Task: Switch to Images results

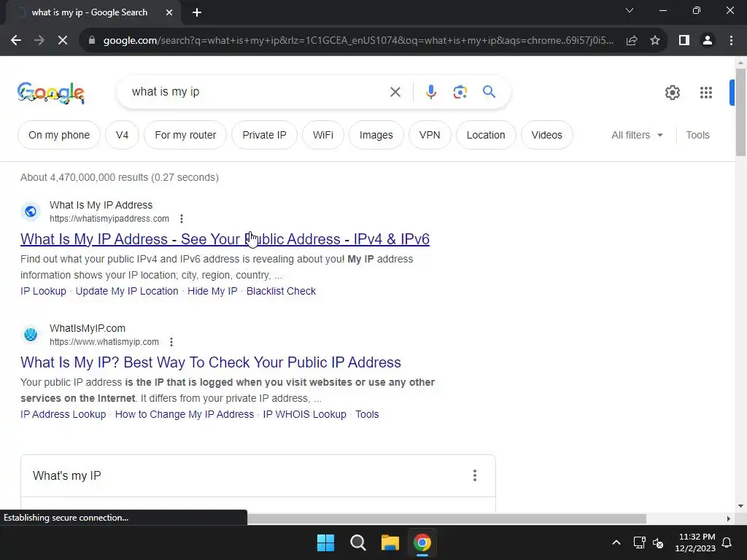Action: coord(376,135)
